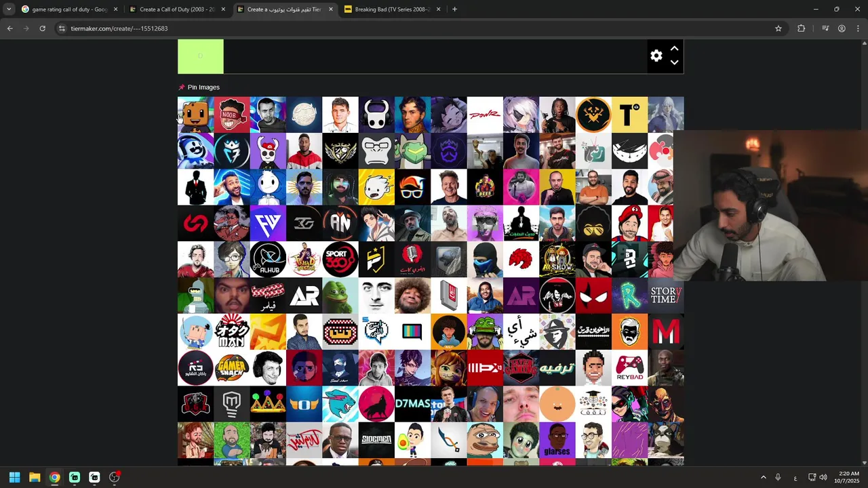Select the glarses thumbnail

tap(557, 440)
